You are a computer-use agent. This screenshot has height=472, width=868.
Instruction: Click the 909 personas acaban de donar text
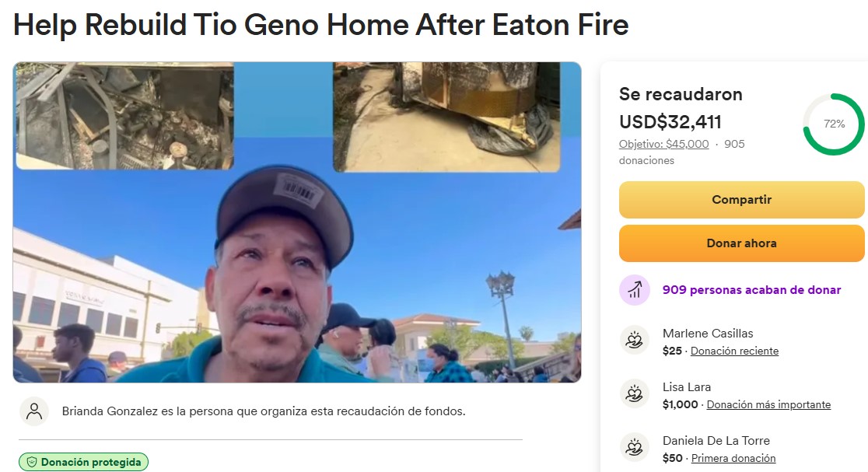coord(752,290)
